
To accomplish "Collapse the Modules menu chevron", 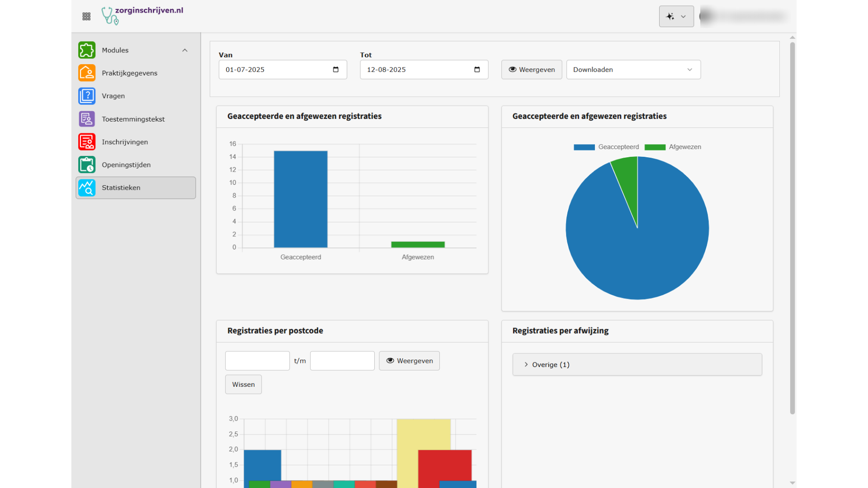I will (185, 50).
